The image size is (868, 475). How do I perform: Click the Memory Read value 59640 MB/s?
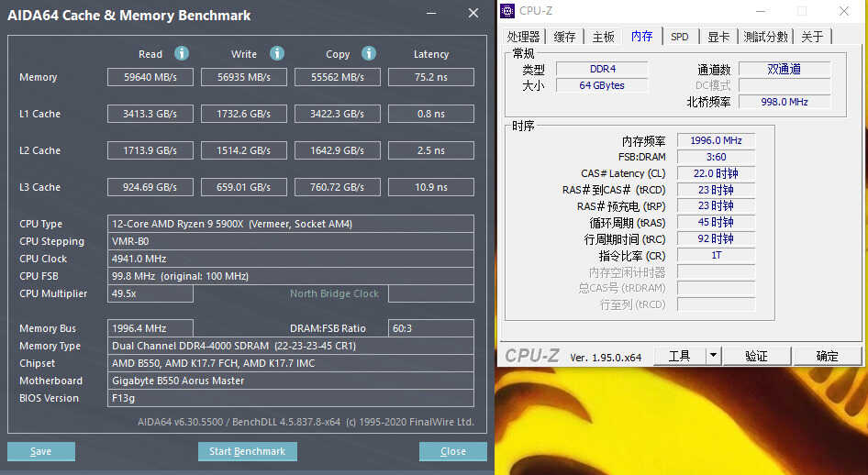(150, 77)
